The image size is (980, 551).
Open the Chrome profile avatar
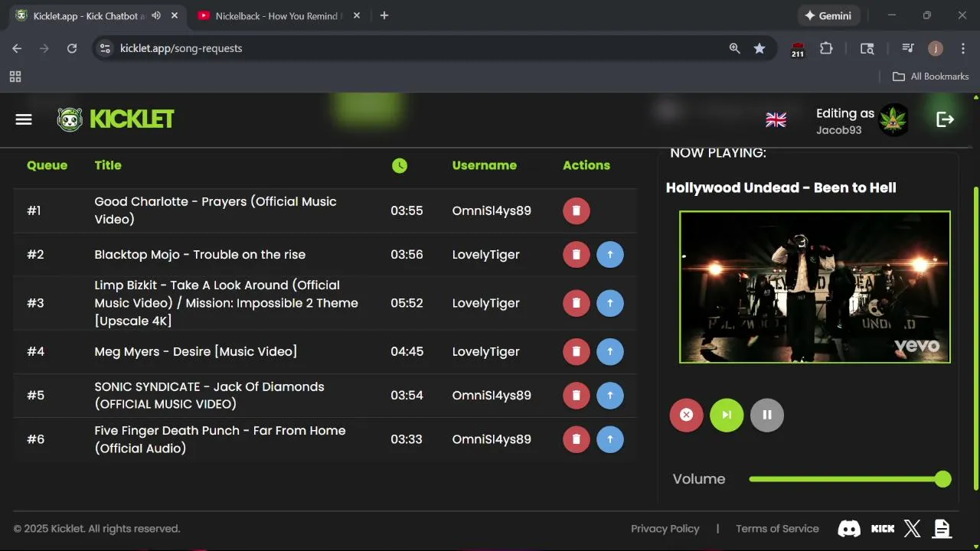point(936,48)
